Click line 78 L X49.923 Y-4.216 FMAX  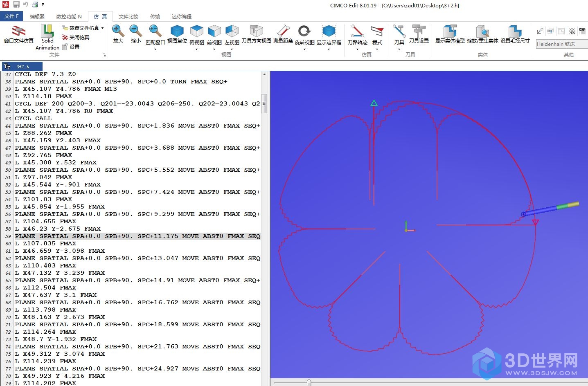pos(60,376)
